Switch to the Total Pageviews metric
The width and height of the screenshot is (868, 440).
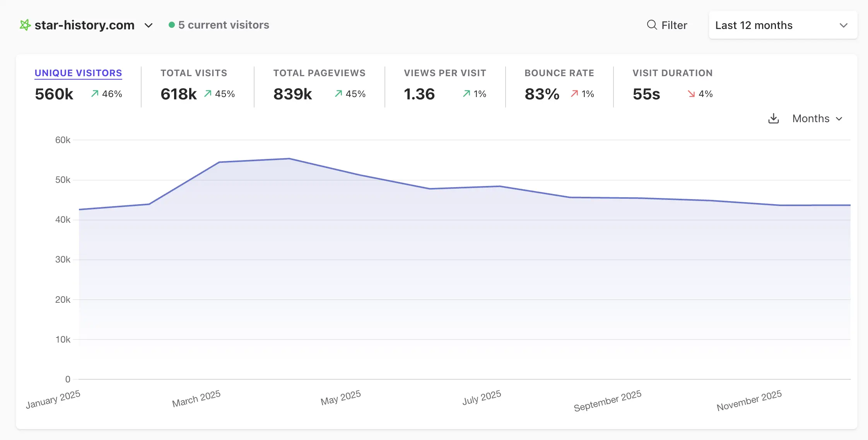tap(319, 73)
